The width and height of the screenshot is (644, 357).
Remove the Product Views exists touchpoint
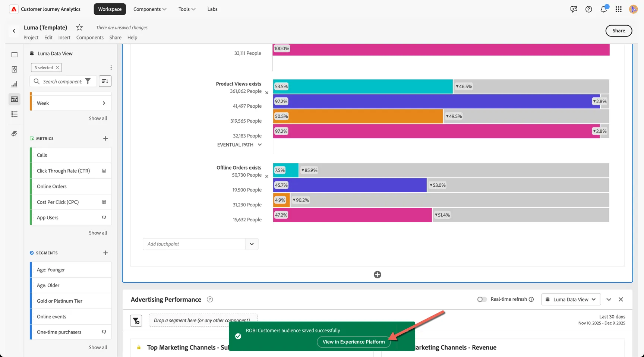tap(267, 93)
